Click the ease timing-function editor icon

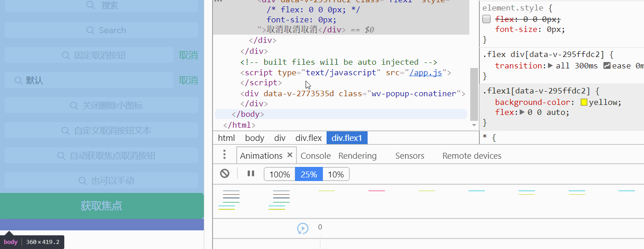[607, 66]
